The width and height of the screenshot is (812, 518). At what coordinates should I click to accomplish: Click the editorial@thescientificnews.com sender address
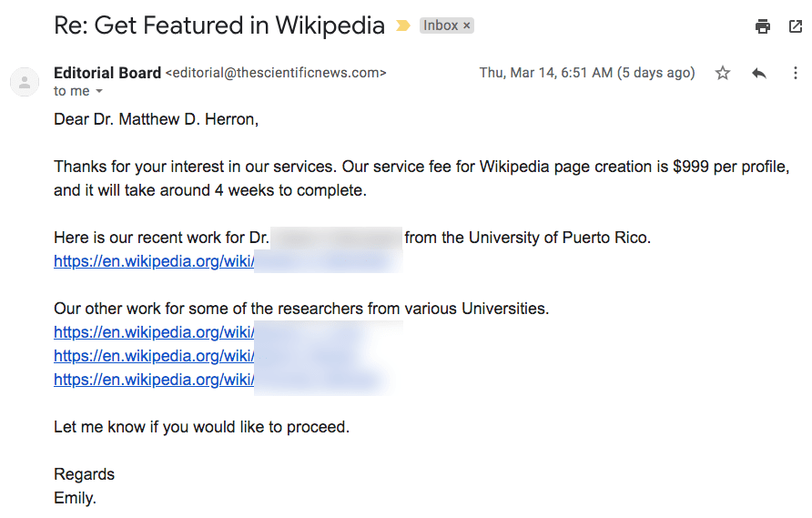(276, 73)
